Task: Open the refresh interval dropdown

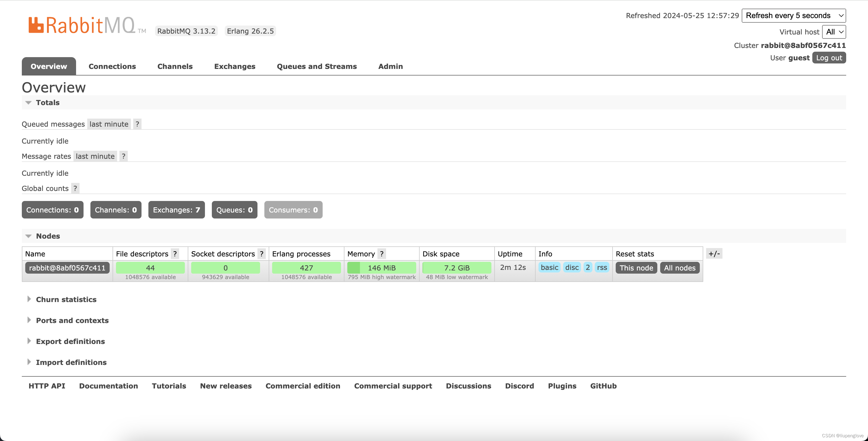Action: 794,16
